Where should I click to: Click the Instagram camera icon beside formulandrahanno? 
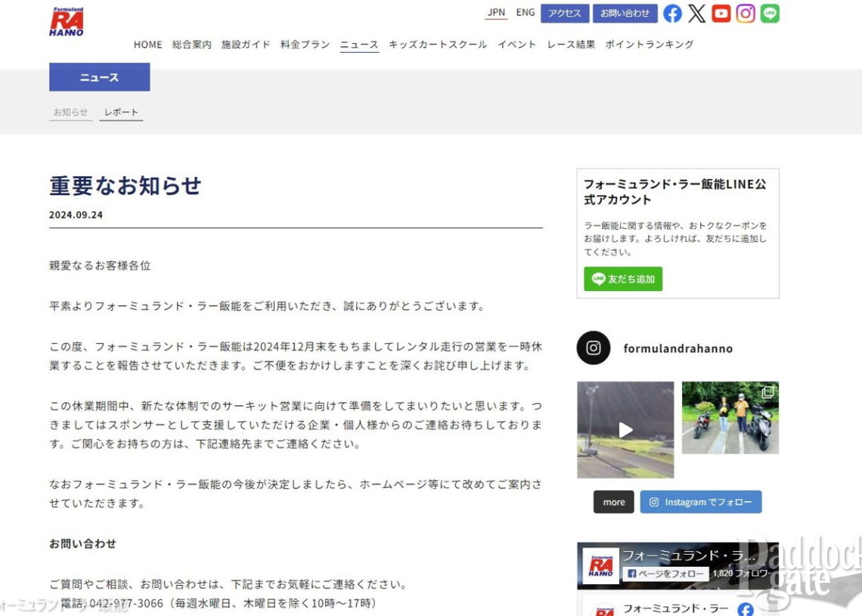pos(594,348)
